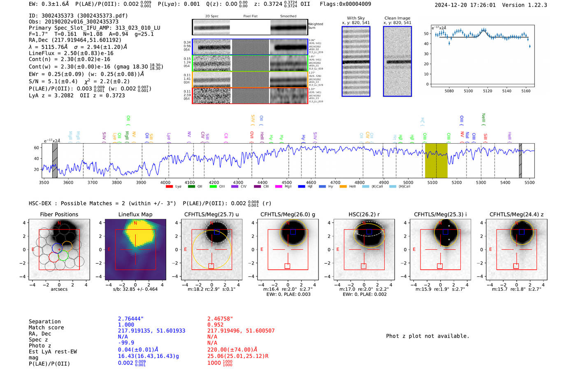The height and width of the screenshot is (392, 576).
Task: Select the blue-framed fiber 2D spectrum row
Action: pos(250,47)
